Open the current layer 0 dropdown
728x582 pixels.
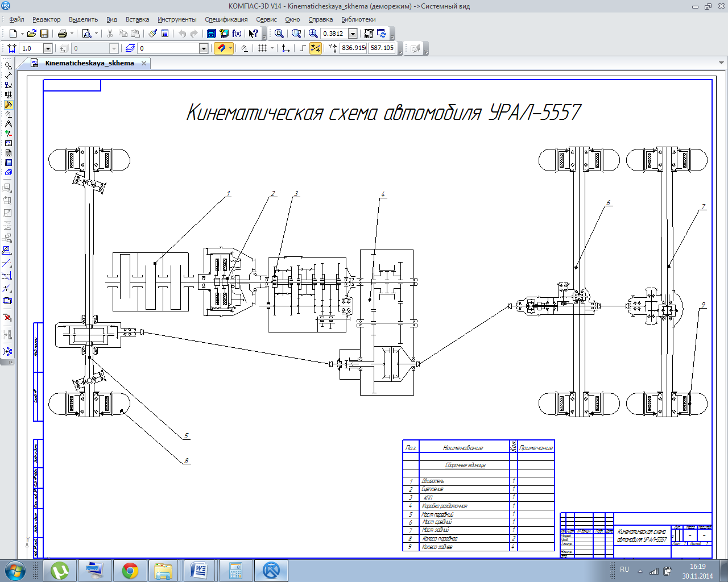point(204,48)
